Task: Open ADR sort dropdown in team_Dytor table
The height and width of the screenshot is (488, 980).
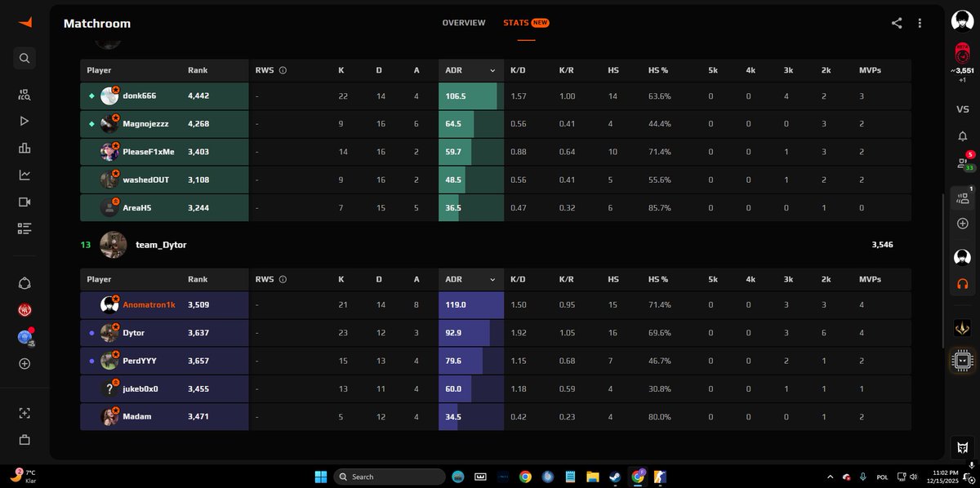Action: [492, 279]
